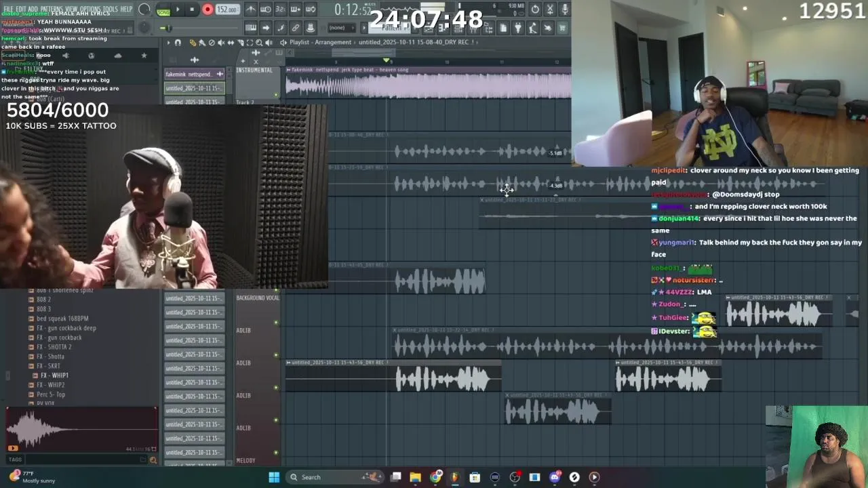Click the link chain icon in toolbar
The width and height of the screenshot is (868, 488).
(x=296, y=28)
